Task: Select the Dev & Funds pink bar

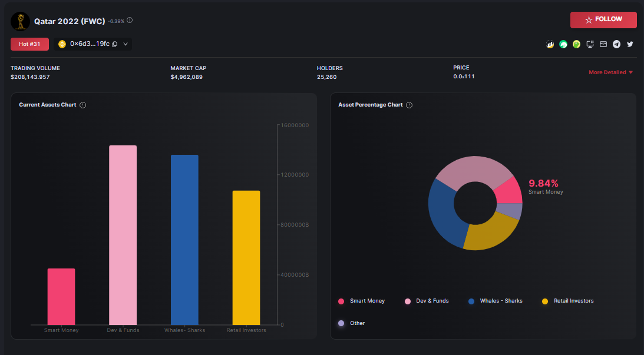Action: tap(123, 235)
